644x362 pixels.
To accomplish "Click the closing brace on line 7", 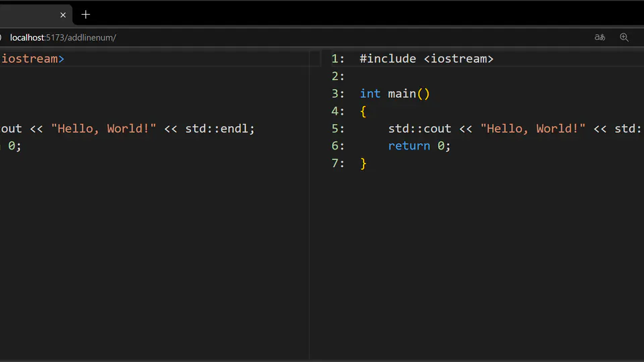I will pyautogui.click(x=364, y=164).
